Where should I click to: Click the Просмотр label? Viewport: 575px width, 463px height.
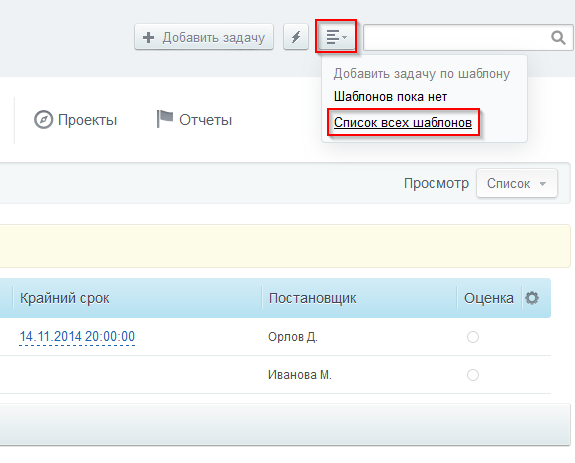[436, 183]
